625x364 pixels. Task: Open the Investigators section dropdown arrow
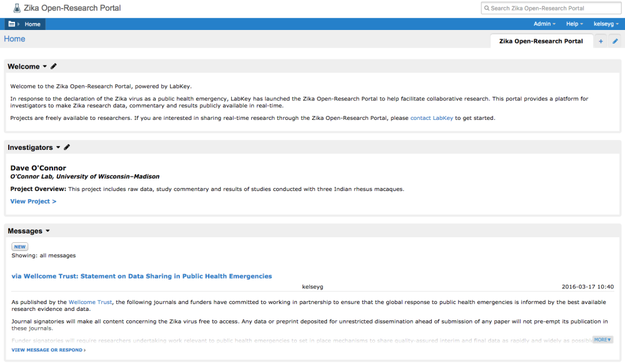(58, 147)
